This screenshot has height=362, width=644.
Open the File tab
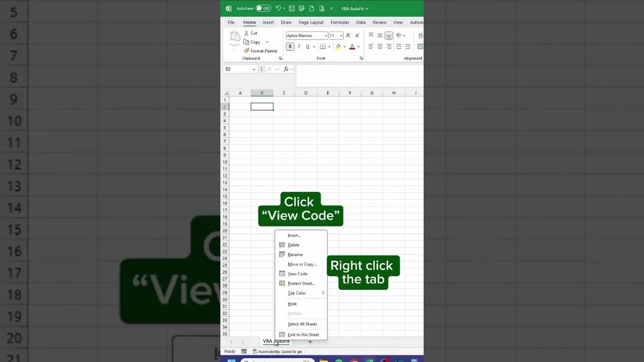click(x=231, y=22)
